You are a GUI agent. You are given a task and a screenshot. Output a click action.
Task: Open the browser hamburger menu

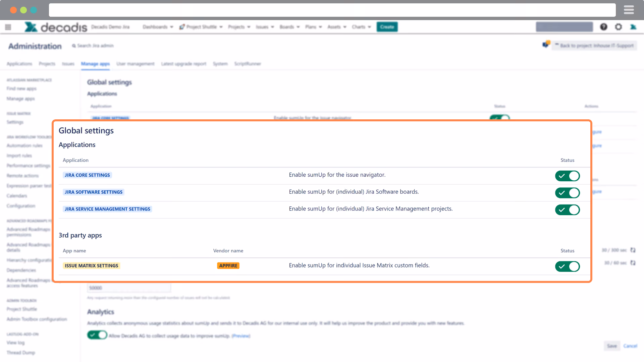[629, 10]
